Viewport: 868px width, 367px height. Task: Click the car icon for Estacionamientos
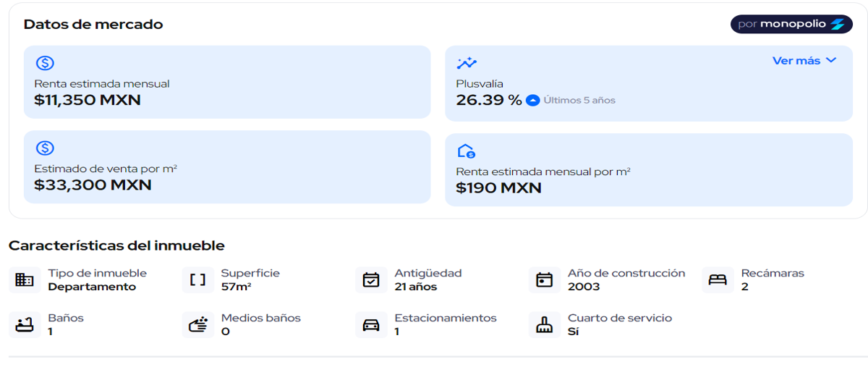[371, 325]
